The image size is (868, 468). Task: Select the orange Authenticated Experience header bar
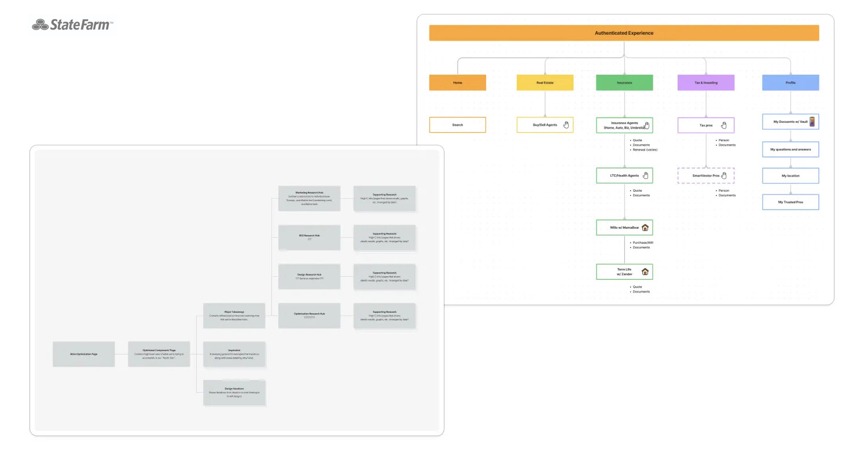coord(624,33)
